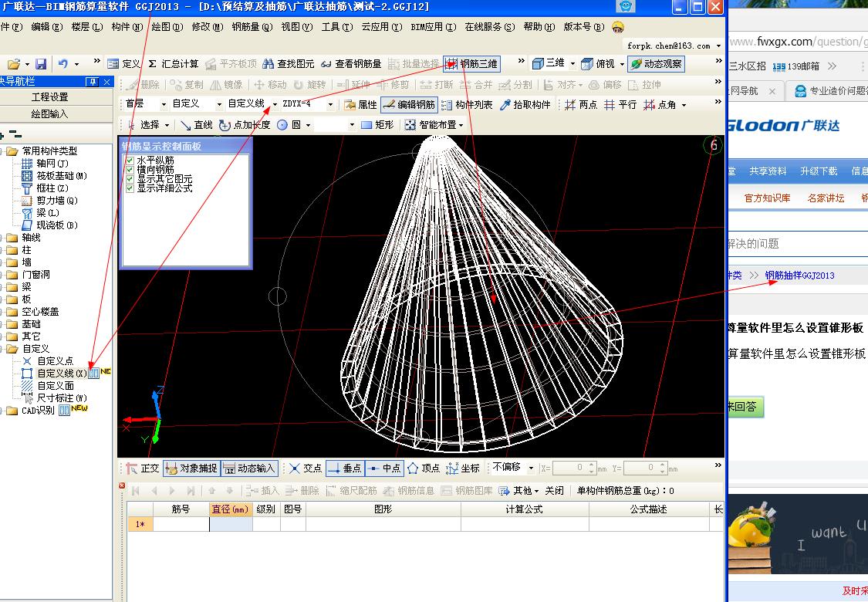This screenshot has width=868, height=602.
Task: Open 钢筋抽样GGJ2013 link in browser
Action: click(799, 276)
